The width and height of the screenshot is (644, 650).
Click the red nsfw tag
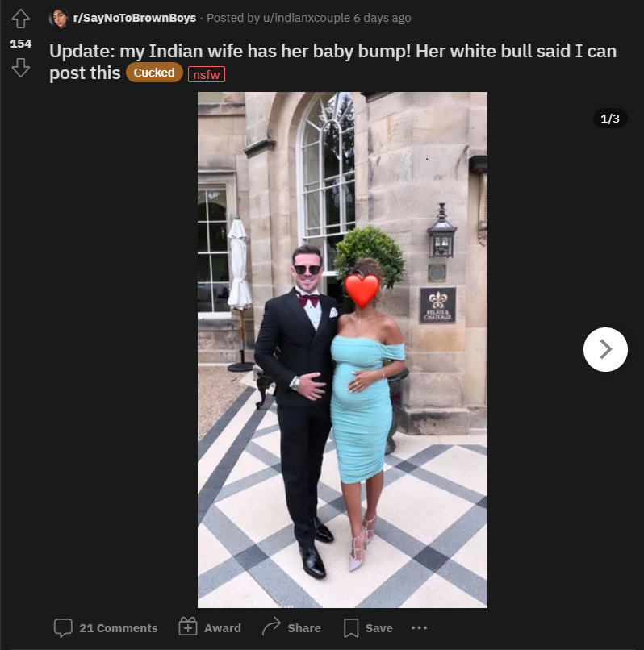click(x=207, y=75)
